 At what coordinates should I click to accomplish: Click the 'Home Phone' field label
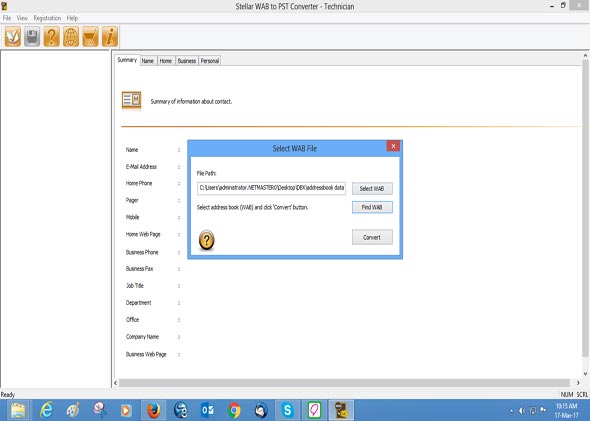(139, 183)
